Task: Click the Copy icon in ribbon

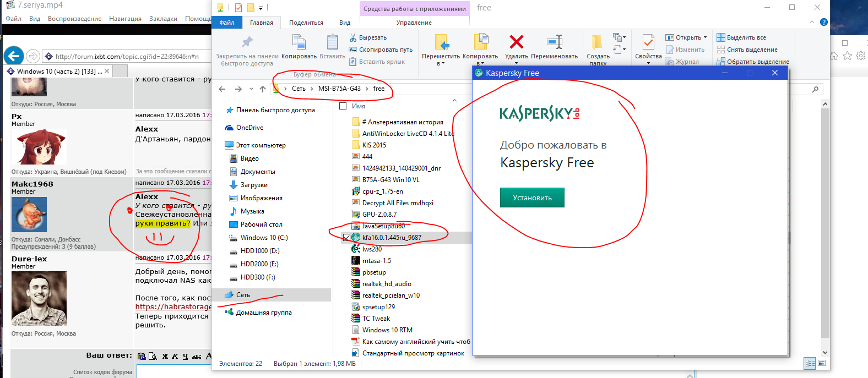Action: point(299,42)
